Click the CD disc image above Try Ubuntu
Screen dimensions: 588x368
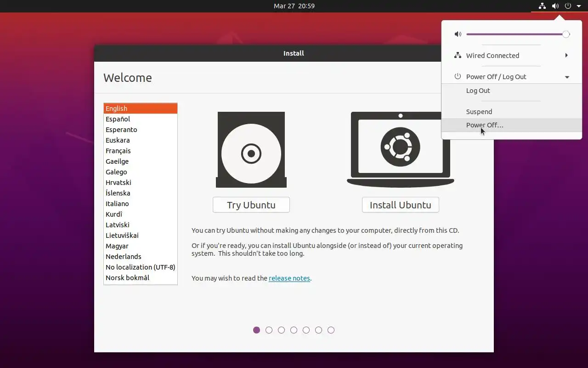tap(251, 149)
